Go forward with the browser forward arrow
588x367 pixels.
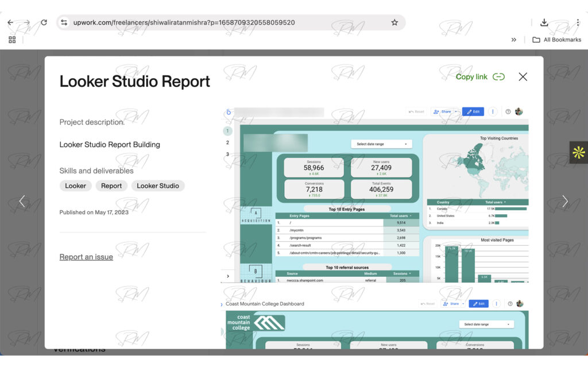[27, 22]
